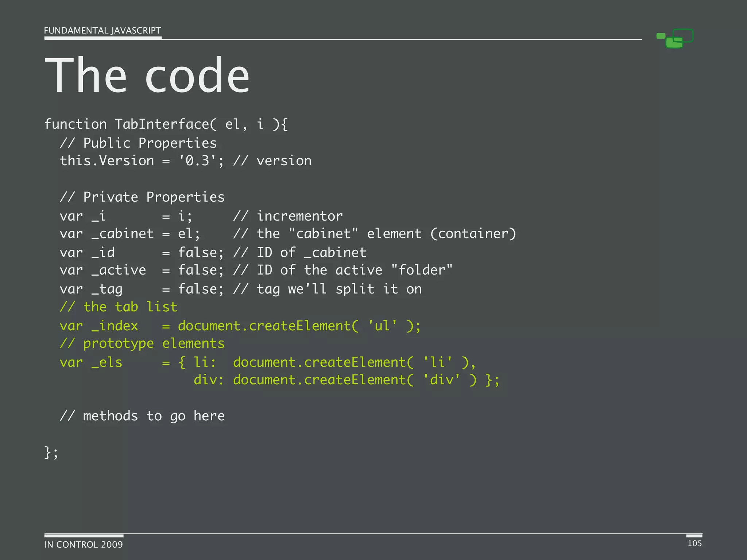
Task: Click the slide number 105
Action: click(694, 544)
